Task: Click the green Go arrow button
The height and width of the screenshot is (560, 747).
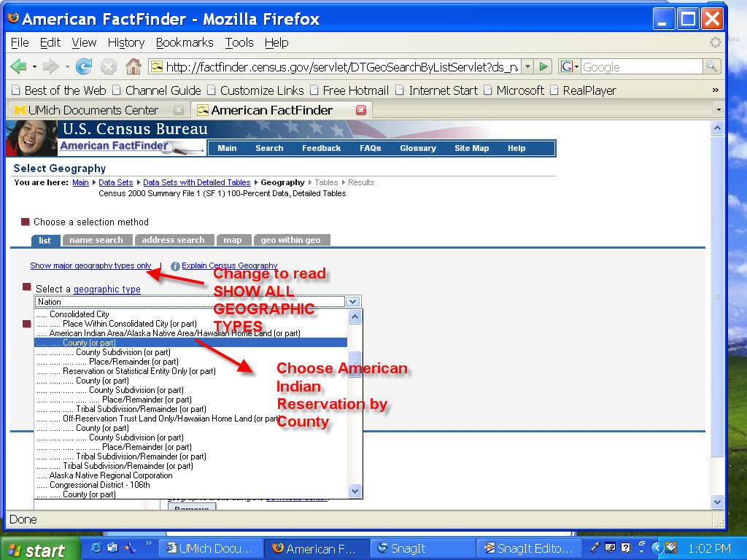Action: (x=543, y=67)
